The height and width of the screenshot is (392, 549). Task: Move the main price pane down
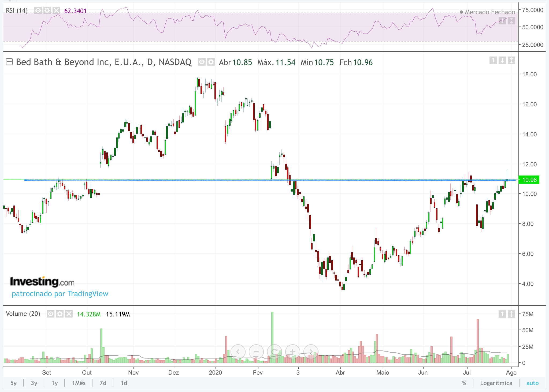coord(502,60)
